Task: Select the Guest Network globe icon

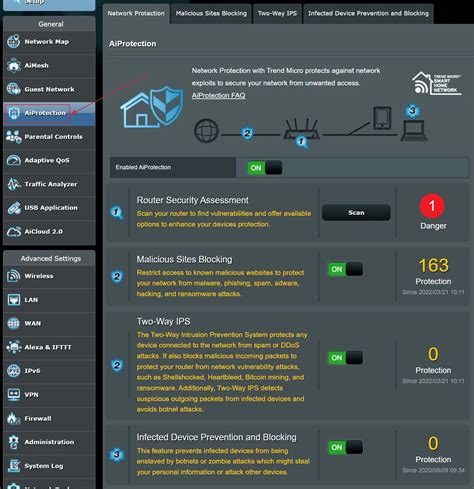Action: click(x=14, y=89)
